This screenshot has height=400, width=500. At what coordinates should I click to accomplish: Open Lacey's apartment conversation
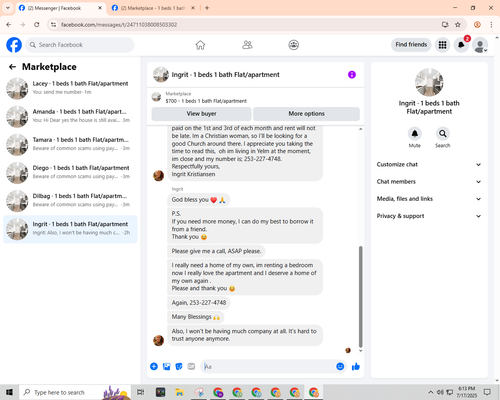(x=70, y=88)
